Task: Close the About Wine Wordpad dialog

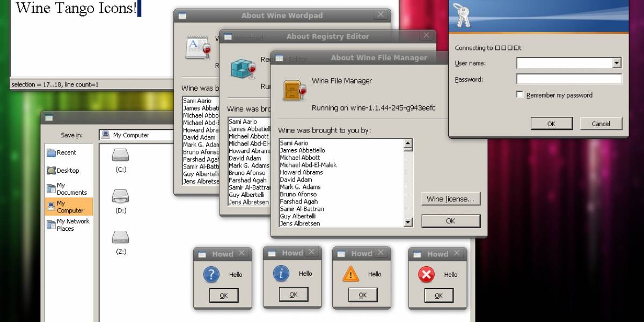Action: [382, 15]
